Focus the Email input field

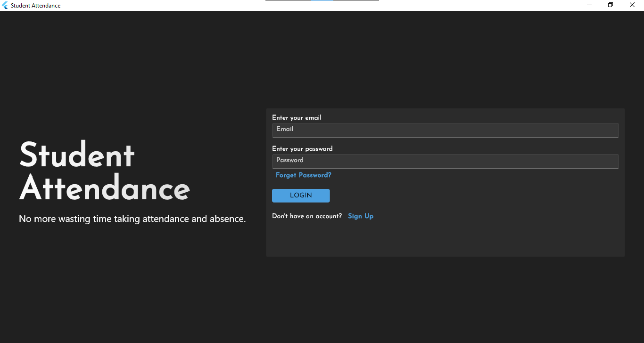click(445, 130)
